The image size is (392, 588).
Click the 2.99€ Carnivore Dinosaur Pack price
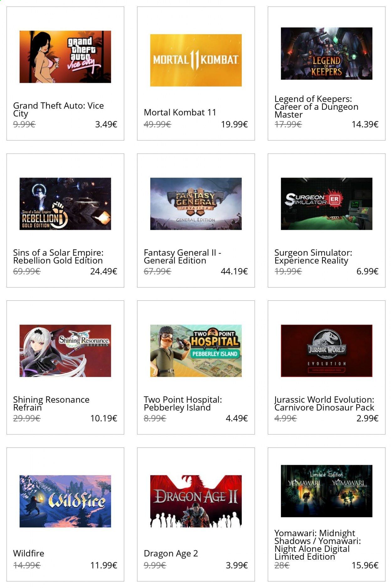tap(367, 418)
